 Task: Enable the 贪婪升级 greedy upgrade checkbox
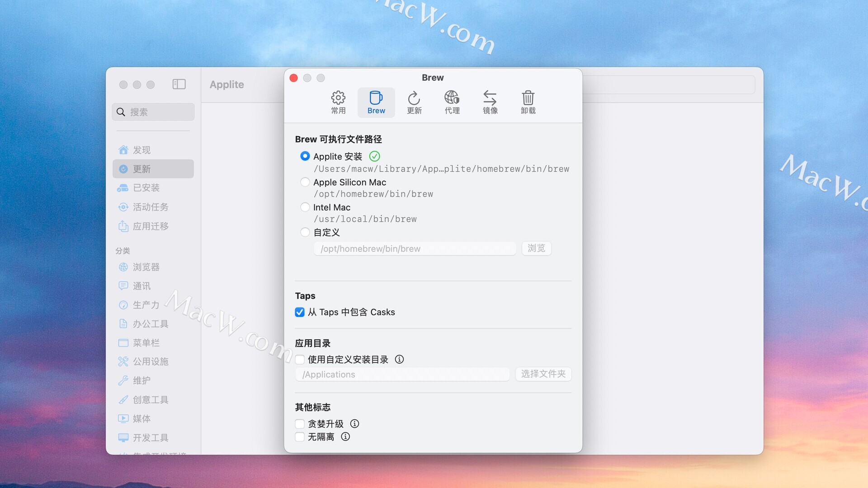coord(300,424)
